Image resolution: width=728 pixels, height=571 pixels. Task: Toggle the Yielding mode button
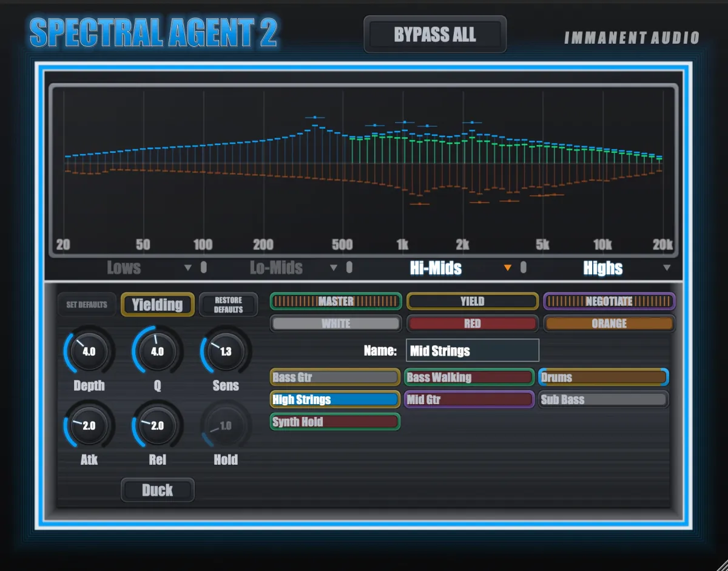[158, 305]
